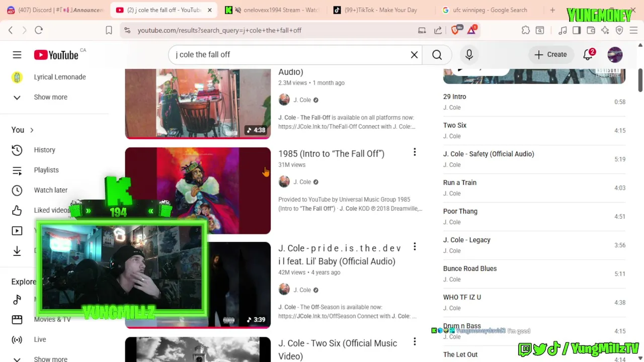Go back with the browser back arrow
The height and width of the screenshot is (362, 644).
coord(11,30)
